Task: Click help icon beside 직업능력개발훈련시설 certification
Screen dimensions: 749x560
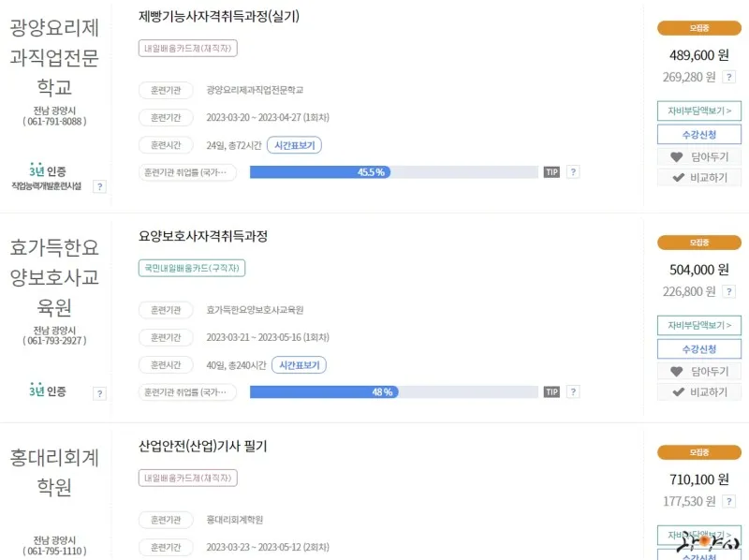Action: pos(99,186)
